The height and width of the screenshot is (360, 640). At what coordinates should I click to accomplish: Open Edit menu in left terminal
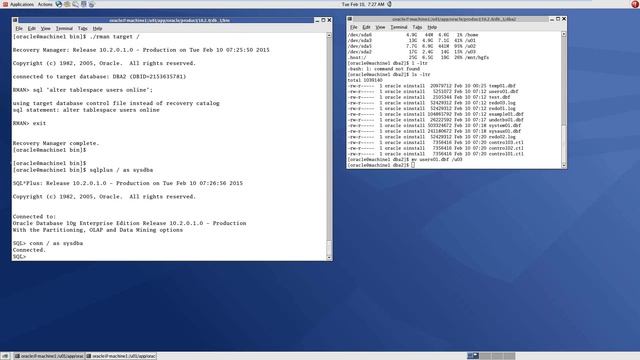pos(31,28)
